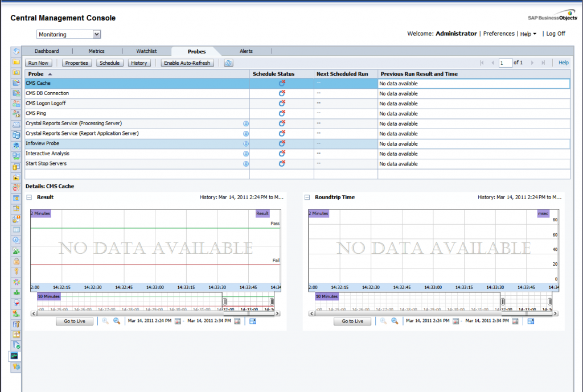Click Result chart scrollbar left arrow
The height and width of the screenshot is (392, 583).
[34, 313]
